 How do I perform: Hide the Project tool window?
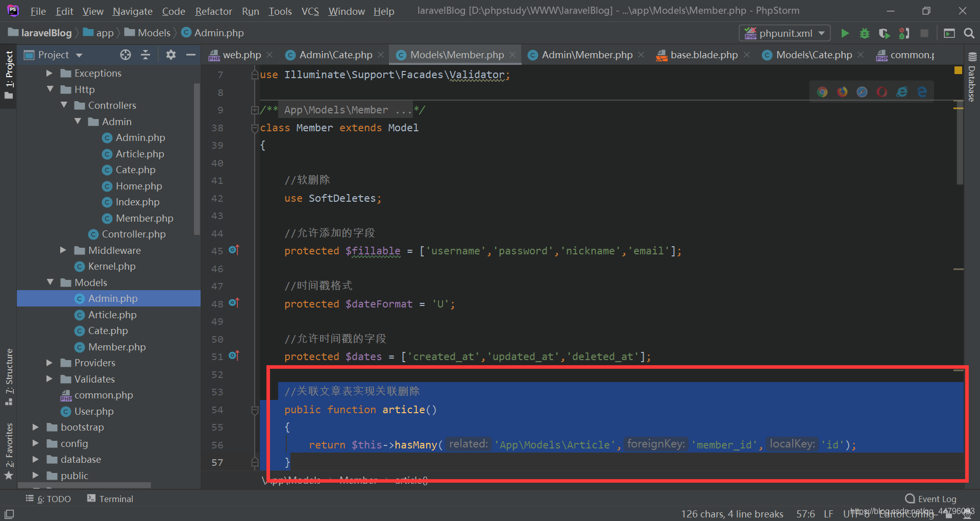click(x=191, y=55)
